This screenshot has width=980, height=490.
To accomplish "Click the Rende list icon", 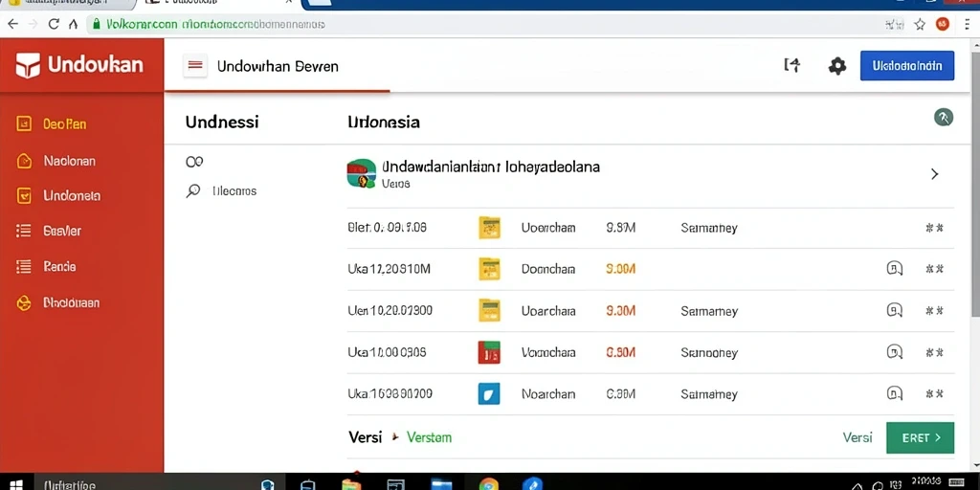I will pos(23,266).
